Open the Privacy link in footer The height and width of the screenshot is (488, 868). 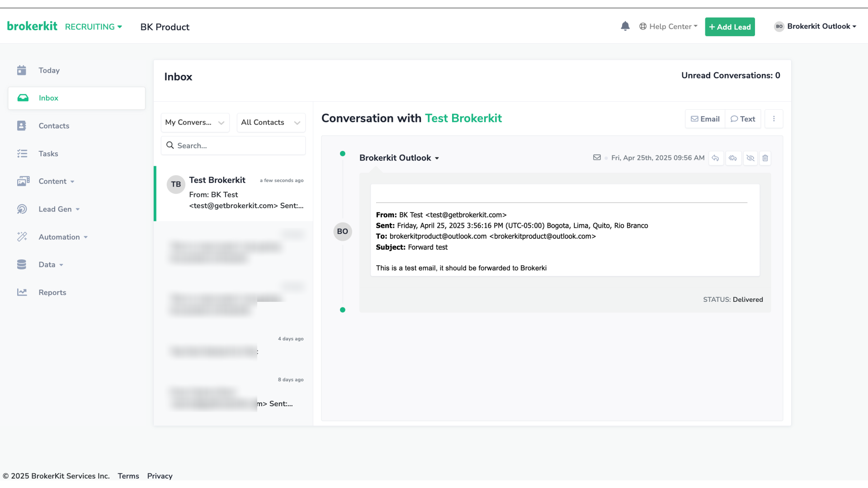[160, 476]
